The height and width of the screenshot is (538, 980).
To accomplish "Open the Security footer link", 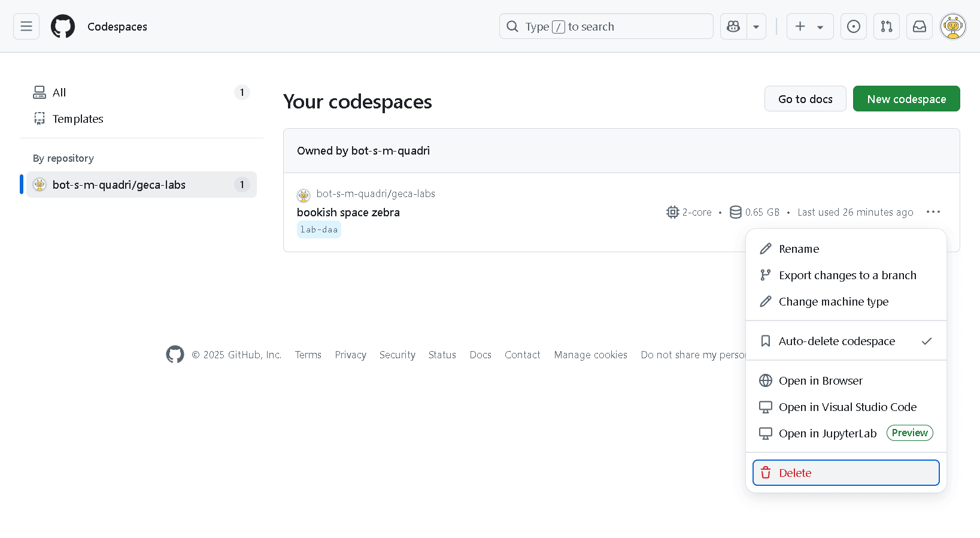I will (398, 355).
